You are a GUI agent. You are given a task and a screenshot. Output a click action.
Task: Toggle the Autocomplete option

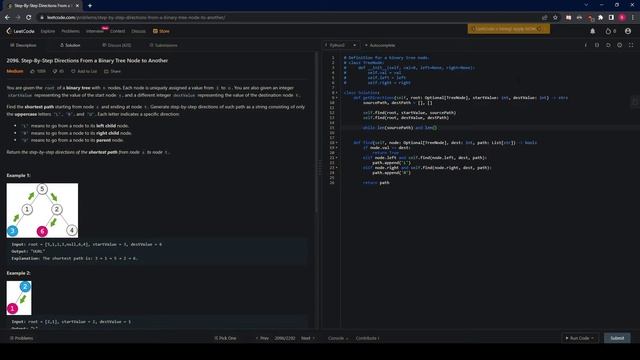tap(380, 45)
